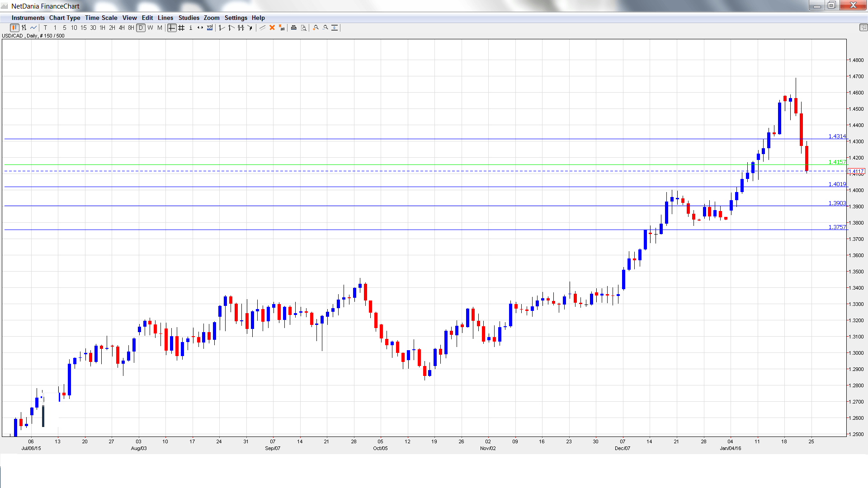Enable monthly timeframe using M button
The width and height of the screenshot is (868, 488).
pyautogui.click(x=159, y=28)
